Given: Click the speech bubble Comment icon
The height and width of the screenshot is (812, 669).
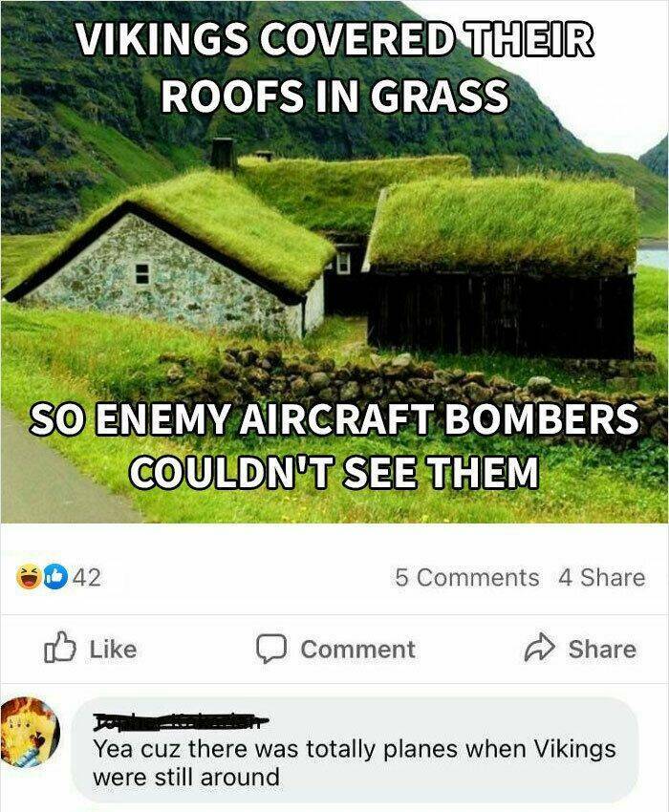Looking at the screenshot, I should pyautogui.click(x=271, y=649).
